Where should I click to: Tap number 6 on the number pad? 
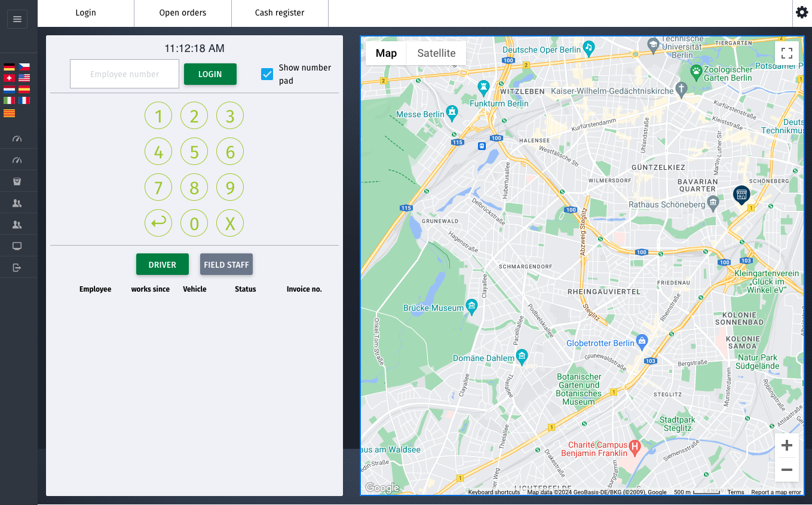(230, 152)
